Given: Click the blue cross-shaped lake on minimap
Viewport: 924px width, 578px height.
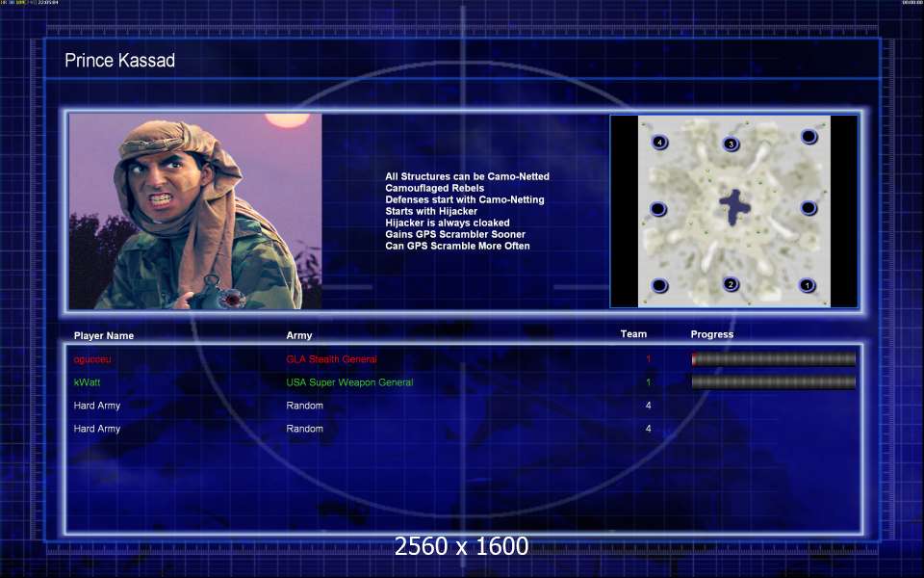Looking at the screenshot, I should [735, 207].
